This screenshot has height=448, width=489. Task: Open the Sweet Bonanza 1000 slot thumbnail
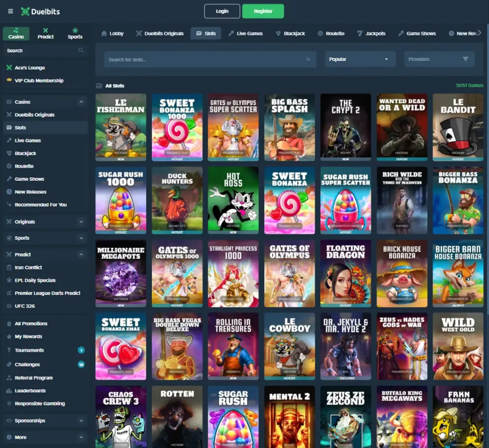177,127
